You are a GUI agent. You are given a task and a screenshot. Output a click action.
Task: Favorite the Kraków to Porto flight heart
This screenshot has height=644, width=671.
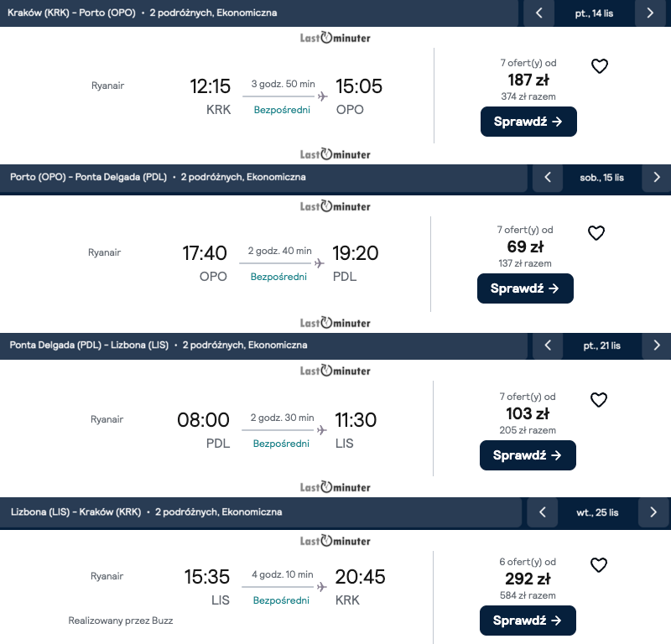(x=599, y=66)
